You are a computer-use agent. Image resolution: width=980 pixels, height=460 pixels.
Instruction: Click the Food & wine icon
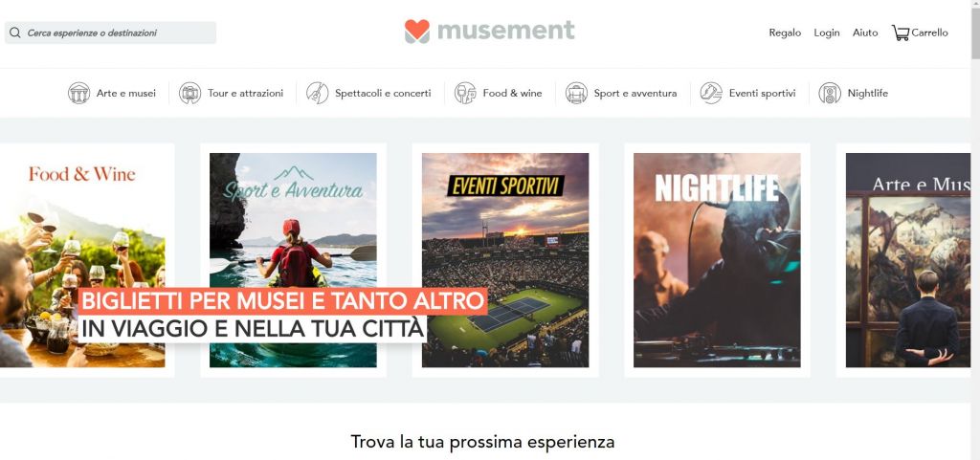(465, 93)
